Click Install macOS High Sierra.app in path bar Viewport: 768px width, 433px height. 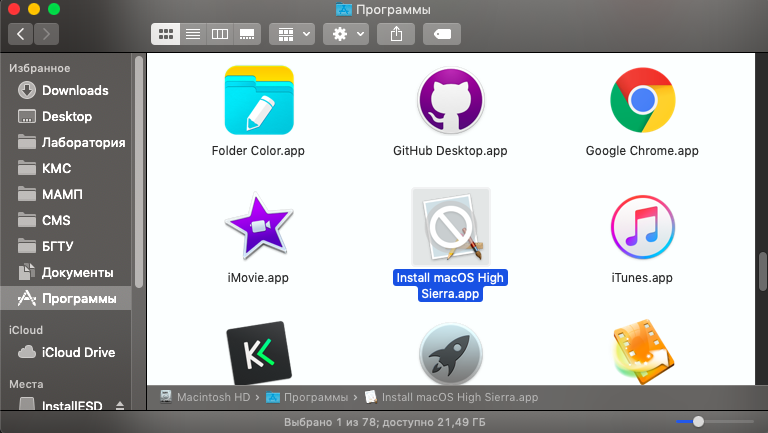click(x=452, y=397)
